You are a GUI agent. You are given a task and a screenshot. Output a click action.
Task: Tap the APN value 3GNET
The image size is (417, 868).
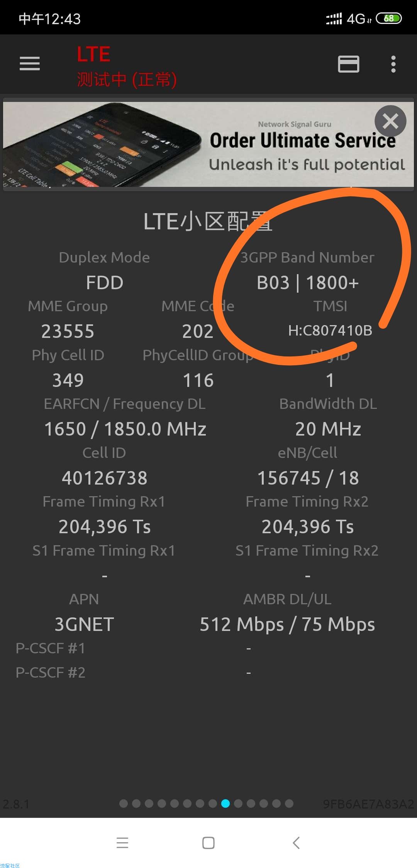[x=84, y=624]
